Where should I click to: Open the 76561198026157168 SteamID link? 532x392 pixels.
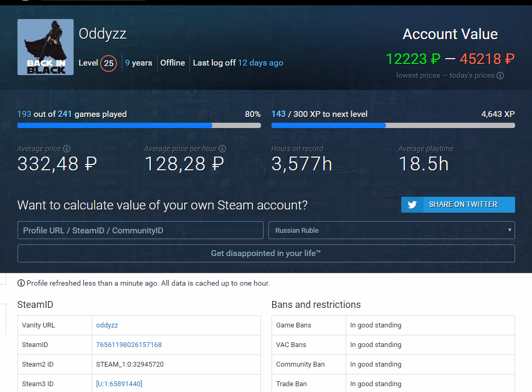129,345
